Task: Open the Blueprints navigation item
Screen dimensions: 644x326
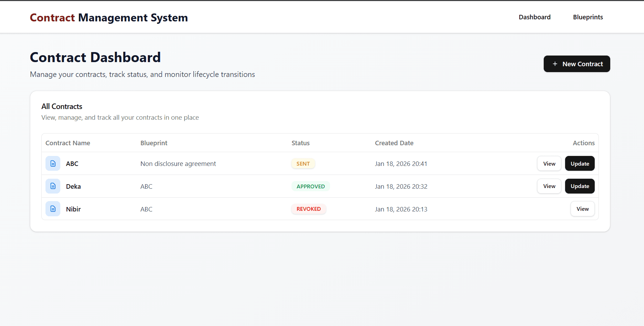Action: 587,17
